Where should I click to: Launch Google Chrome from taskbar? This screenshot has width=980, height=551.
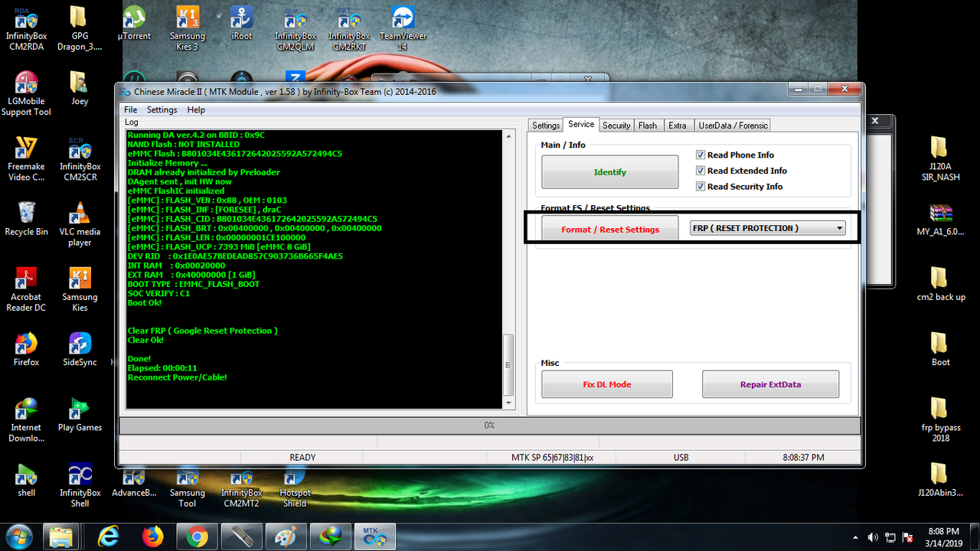pos(197,537)
